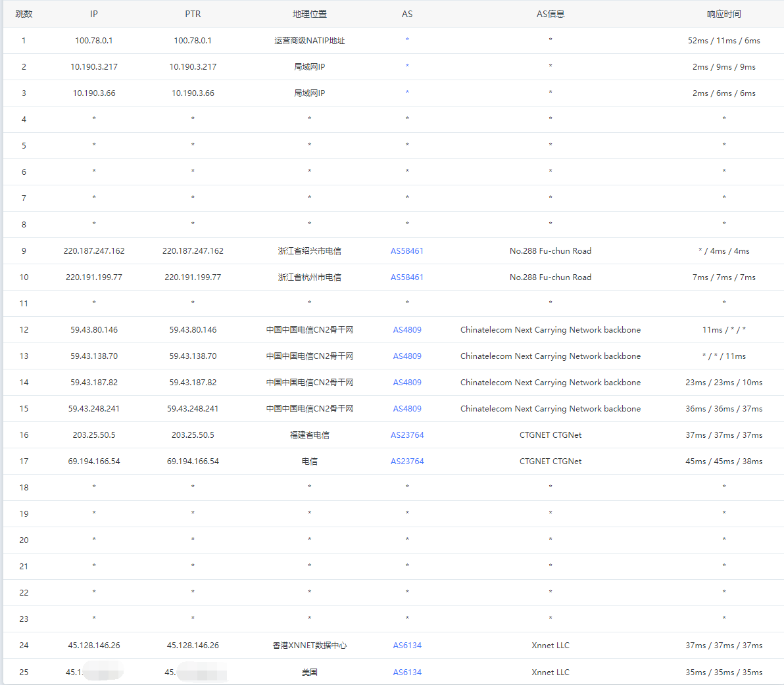Click the 运营商级NATIP地址 location cell
784x685 pixels.
[309, 41]
